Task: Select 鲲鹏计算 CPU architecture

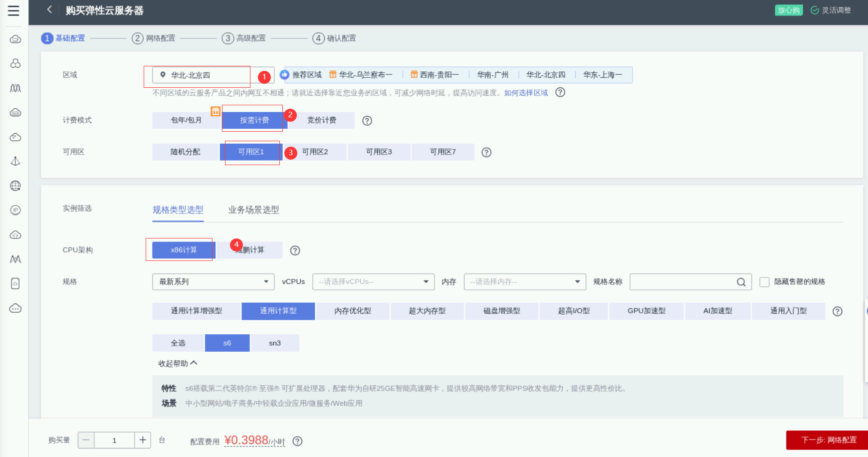Action: pos(249,250)
